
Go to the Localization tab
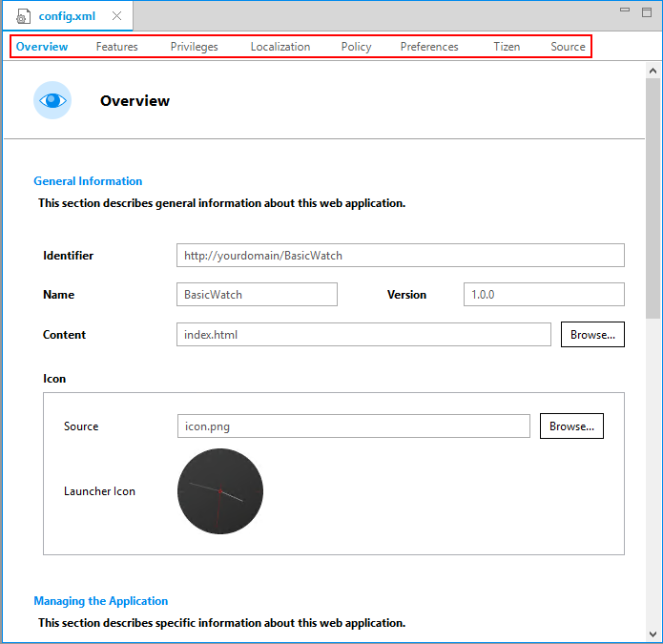(x=280, y=47)
